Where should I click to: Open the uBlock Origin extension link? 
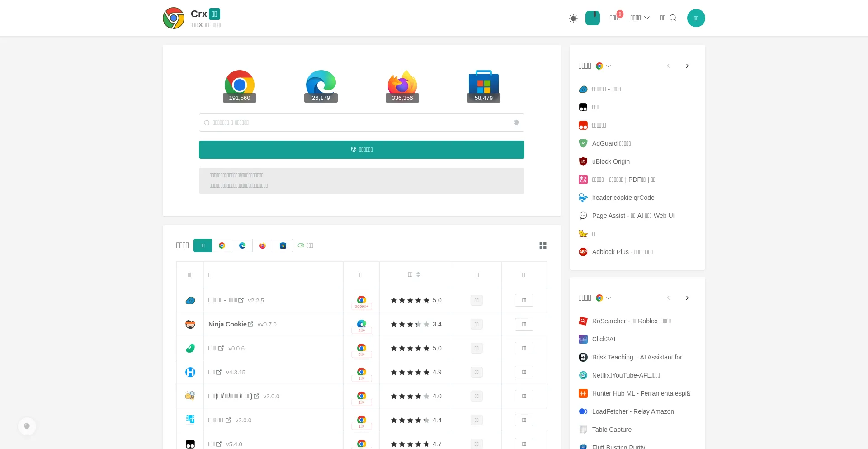[x=610, y=161]
